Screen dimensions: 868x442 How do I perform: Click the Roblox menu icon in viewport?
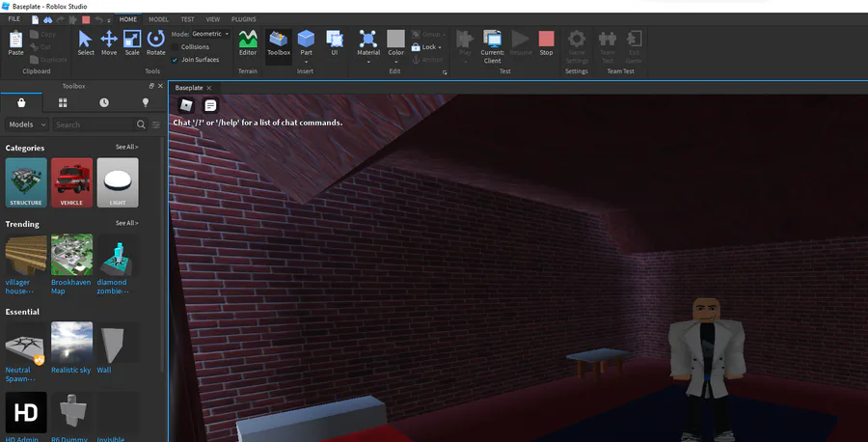(186, 105)
